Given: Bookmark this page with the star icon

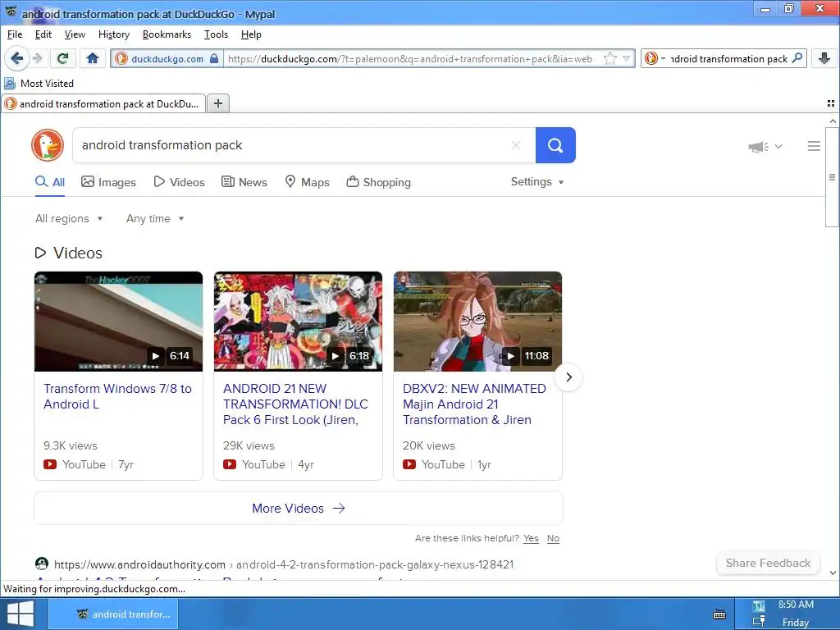Looking at the screenshot, I should (x=609, y=58).
